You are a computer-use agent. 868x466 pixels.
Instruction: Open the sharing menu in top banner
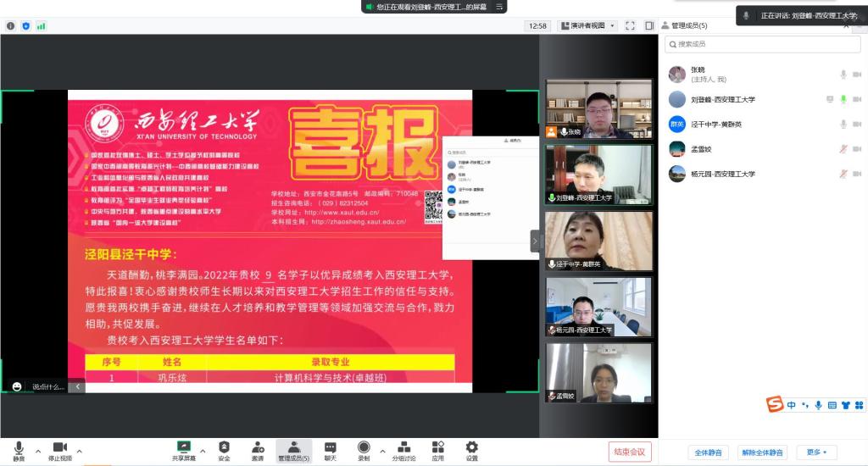tap(500, 7)
